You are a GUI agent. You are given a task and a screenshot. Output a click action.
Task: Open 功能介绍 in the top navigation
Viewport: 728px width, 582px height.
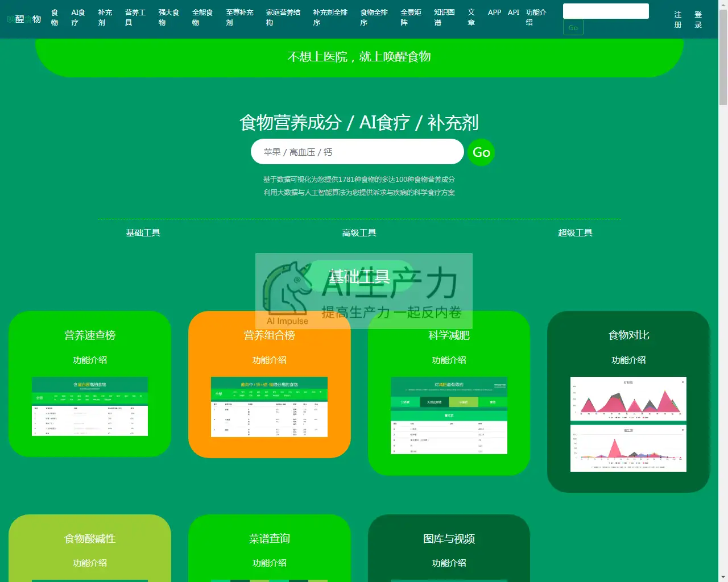[536, 18]
